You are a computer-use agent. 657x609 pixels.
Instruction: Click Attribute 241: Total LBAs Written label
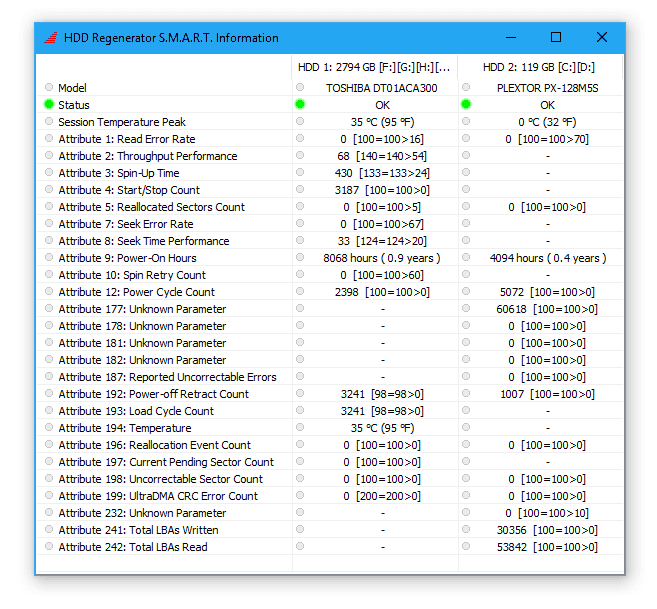(138, 530)
